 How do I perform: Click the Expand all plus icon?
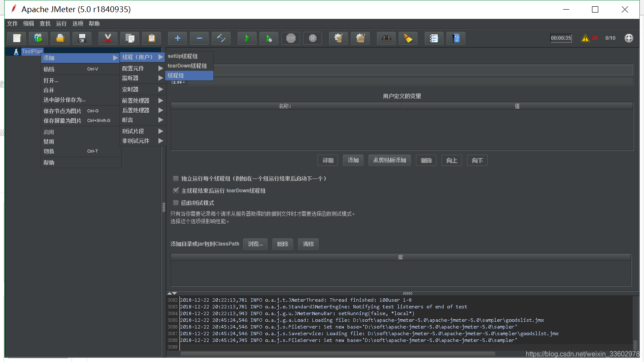[x=178, y=38]
